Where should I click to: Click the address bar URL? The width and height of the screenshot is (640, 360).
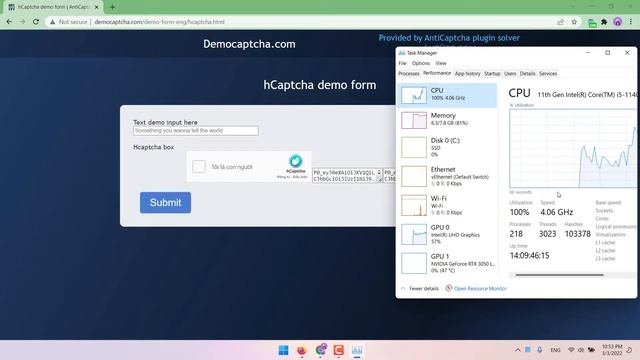[160, 22]
